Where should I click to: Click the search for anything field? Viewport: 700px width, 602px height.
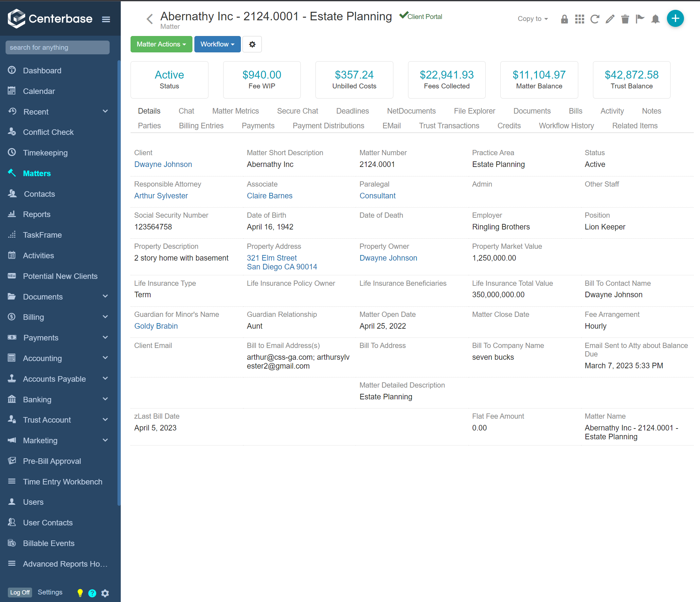click(x=57, y=47)
